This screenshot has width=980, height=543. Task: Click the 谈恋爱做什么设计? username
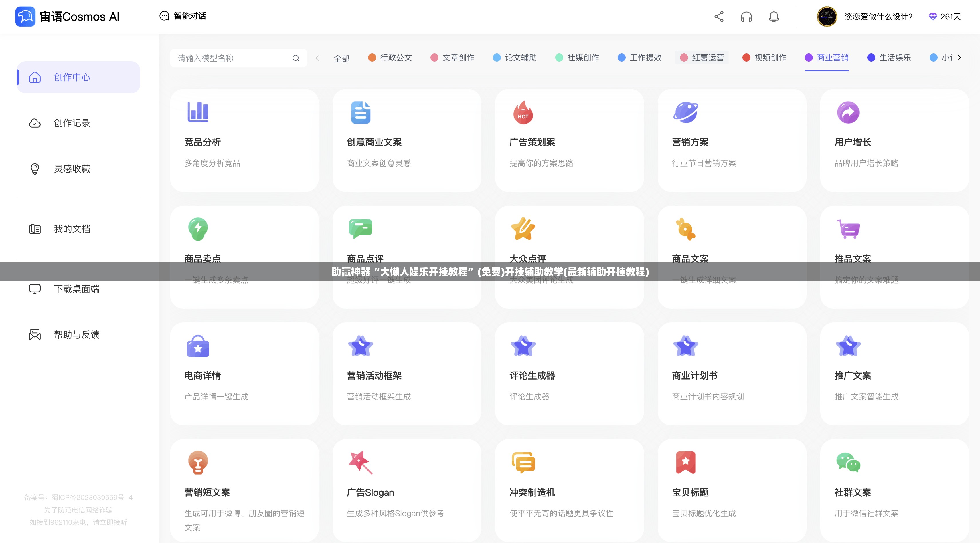coord(878,17)
